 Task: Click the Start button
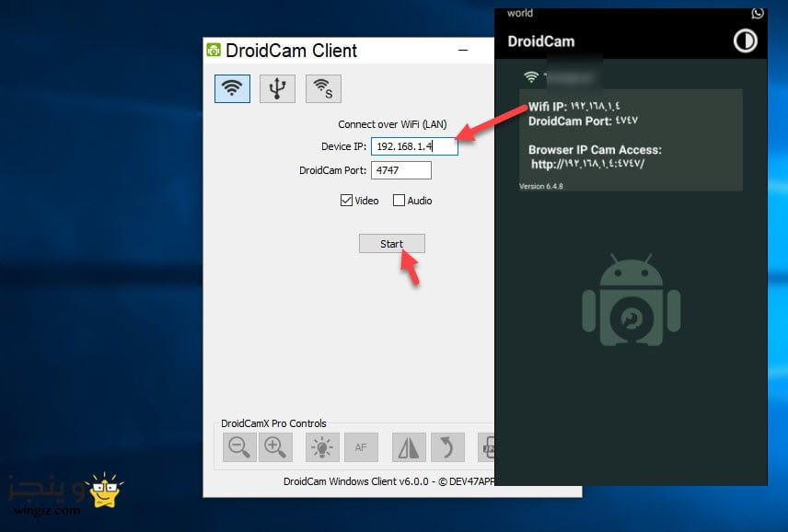(392, 244)
